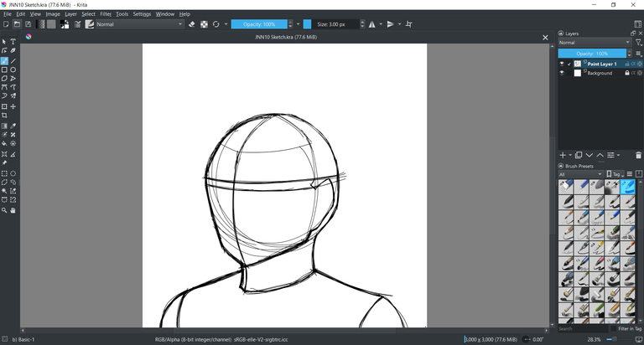Open the brush blending mode Normal dropdown
Screen dimensions: 644x345
(x=140, y=24)
